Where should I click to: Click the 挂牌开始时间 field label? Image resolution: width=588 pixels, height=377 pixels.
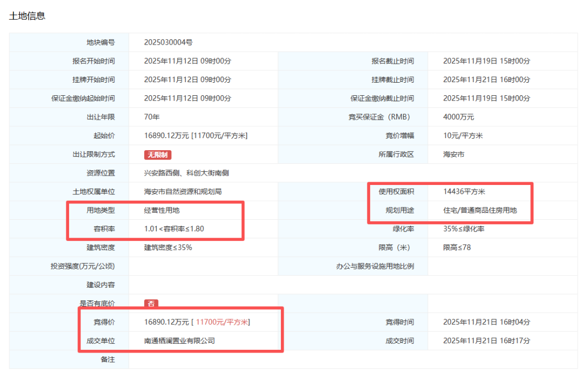(97, 79)
